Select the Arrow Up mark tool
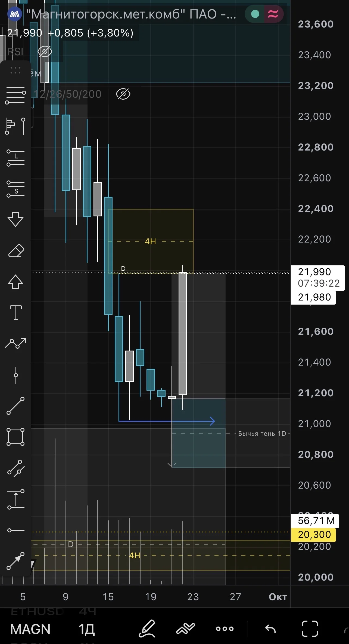Image resolution: width=349 pixels, height=644 pixels. (x=15, y=281)
